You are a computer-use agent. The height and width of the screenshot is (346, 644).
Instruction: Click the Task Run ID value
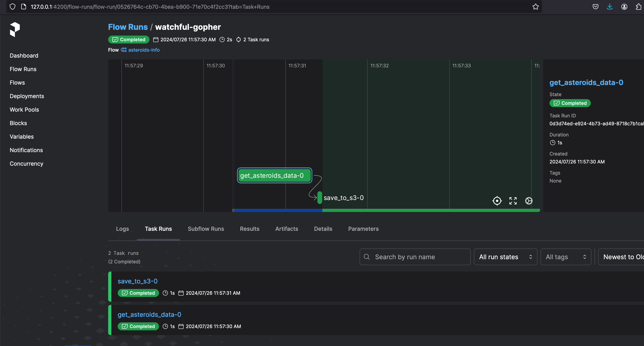coord(597,124)
